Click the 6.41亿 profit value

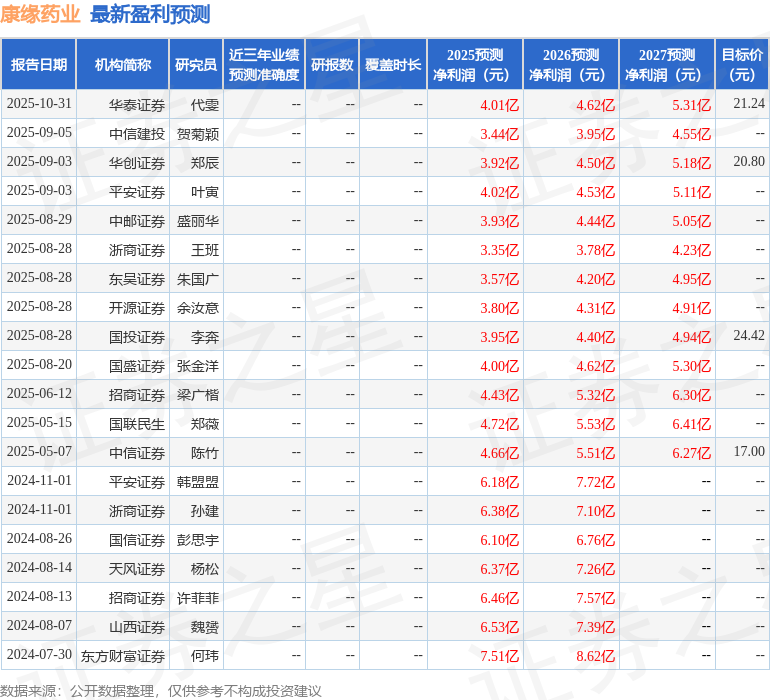point(691,423)
